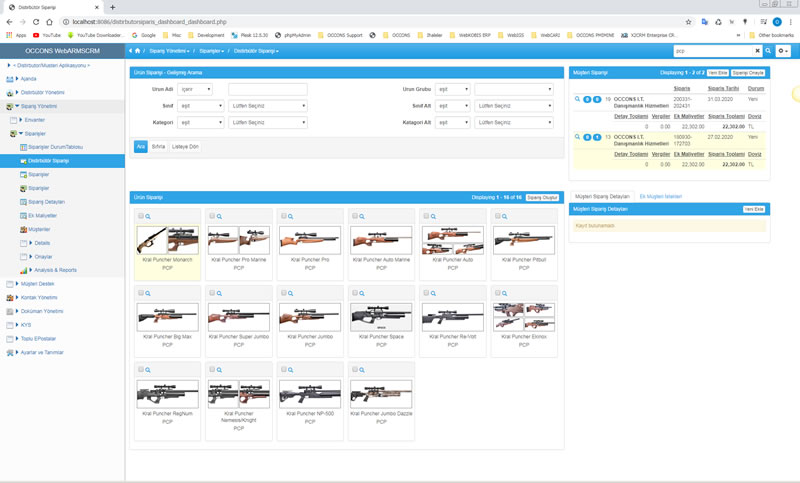Screen dimensions: 800x483
Task: Open magnifier icon on Kral Puncher Space card
Action: pos(362,293)
